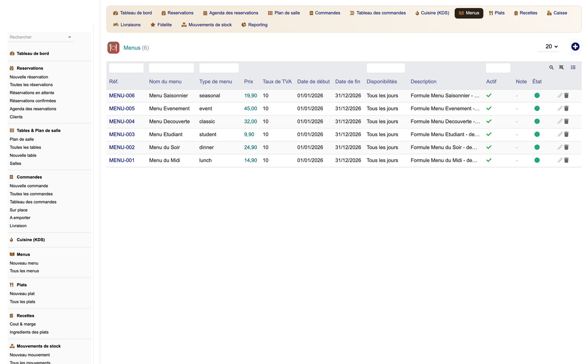Open Tous les plats in the sidebar
Viewport: 588px width, 364px height.
[x=23, y=302]
